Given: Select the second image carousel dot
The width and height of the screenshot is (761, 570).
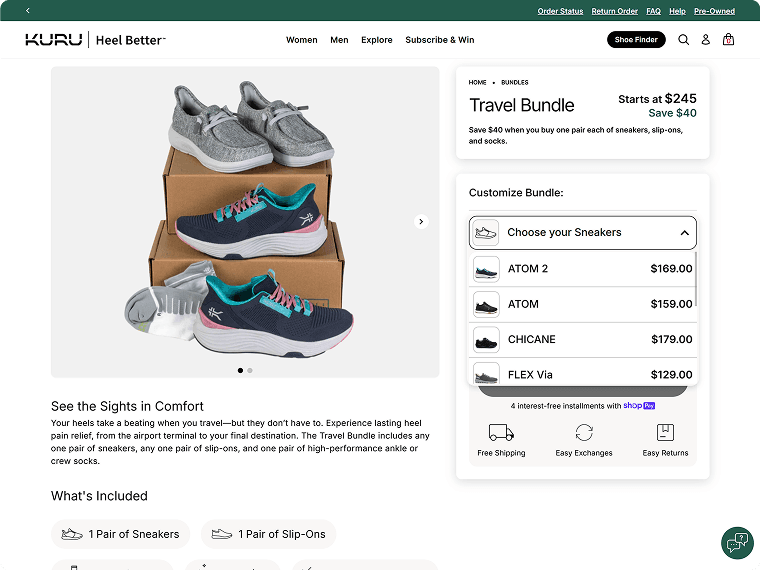Looking at the screenshot, I should pos(250,370).
